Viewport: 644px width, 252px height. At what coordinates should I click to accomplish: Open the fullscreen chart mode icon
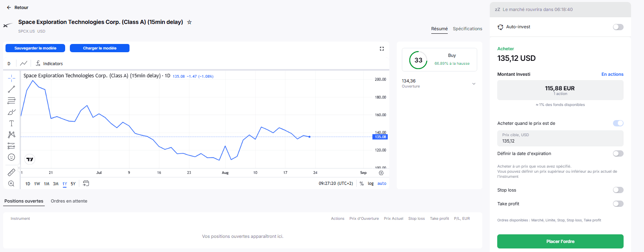382,49
